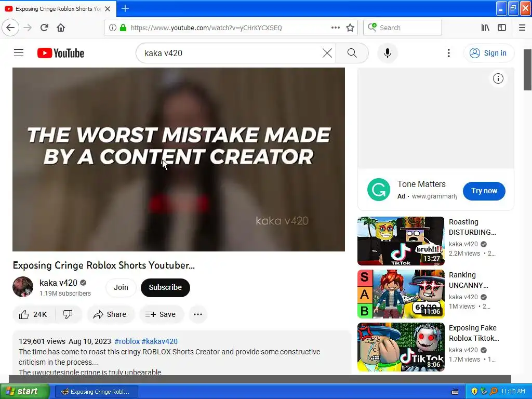Select the Exposing Cringe Roblox Shorts tab
Viewport: 532px width, 399px height.
(58, 9)
